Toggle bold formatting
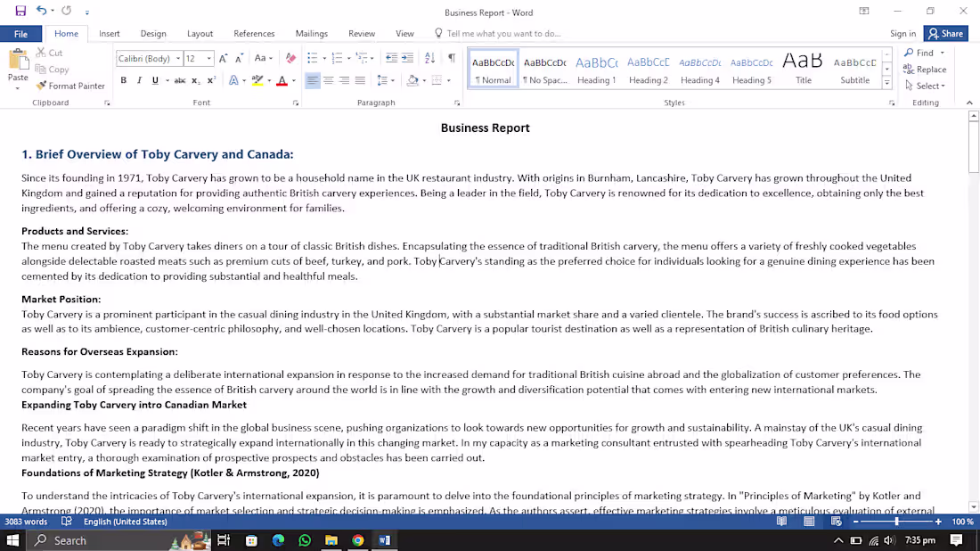 [x=124, y=80]
